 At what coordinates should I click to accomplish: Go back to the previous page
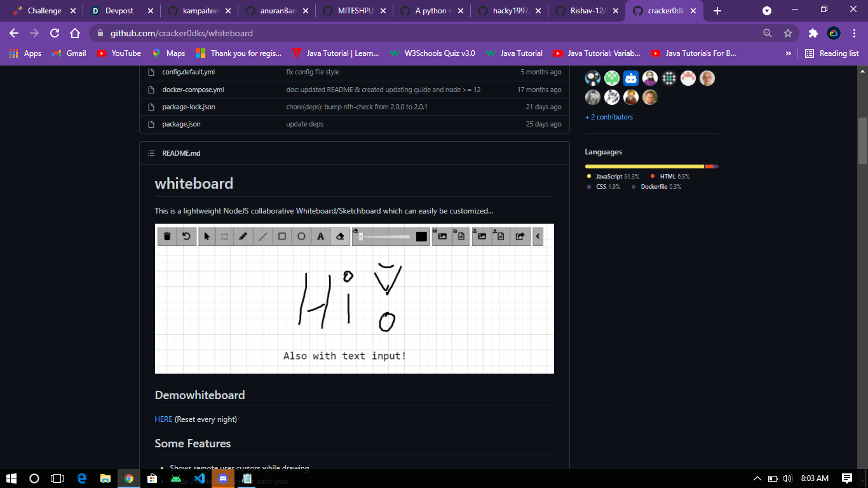pos(14,33)
